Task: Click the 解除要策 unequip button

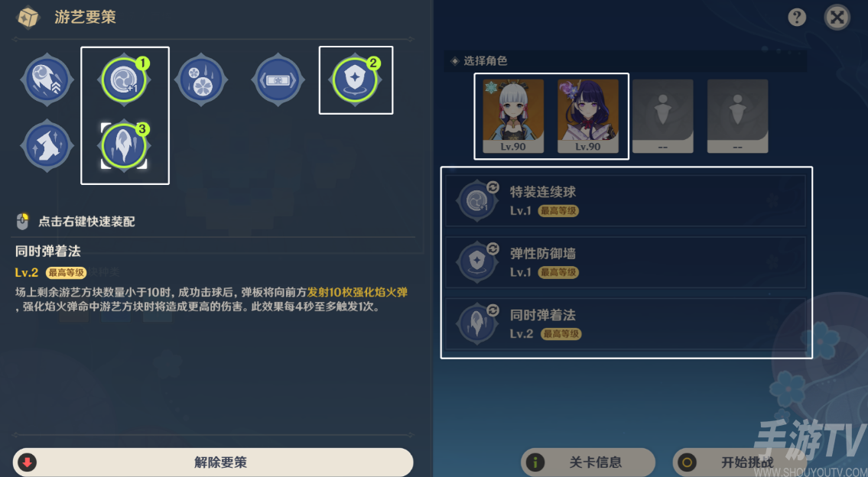Action: [213, 462]
